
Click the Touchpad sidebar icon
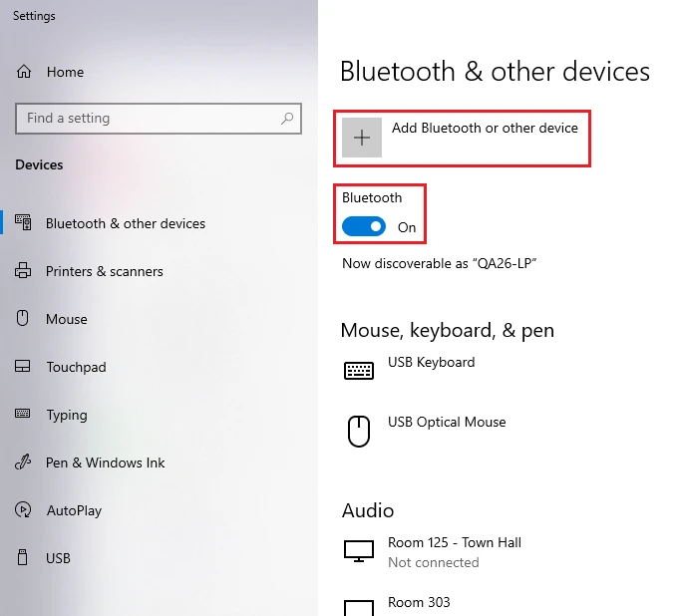[x=23, y=367]
